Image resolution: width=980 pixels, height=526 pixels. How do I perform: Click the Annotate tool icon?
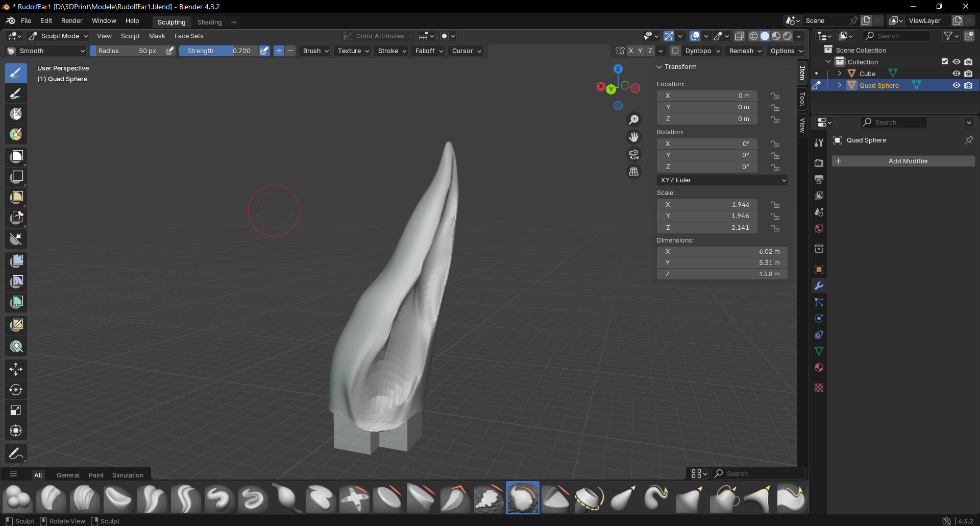point(16,453)
